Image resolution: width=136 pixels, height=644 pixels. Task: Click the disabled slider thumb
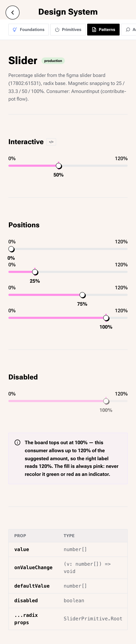pyautogui.click(x=106, y=401)
